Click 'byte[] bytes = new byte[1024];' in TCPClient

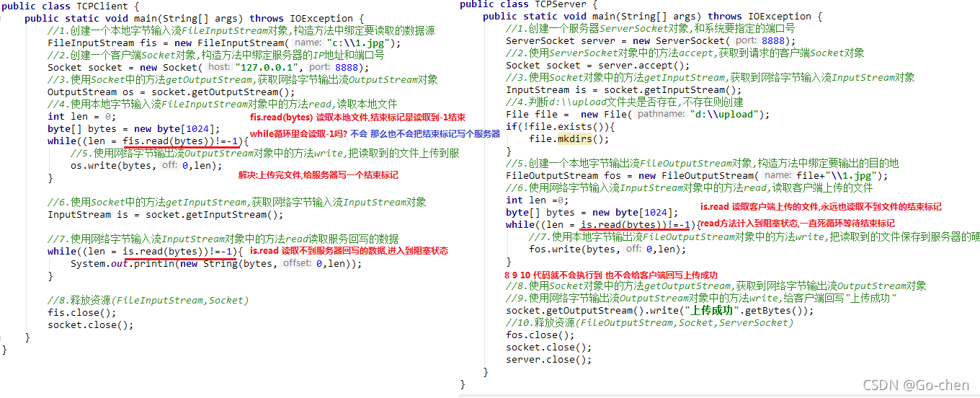(x=133, y=128)
